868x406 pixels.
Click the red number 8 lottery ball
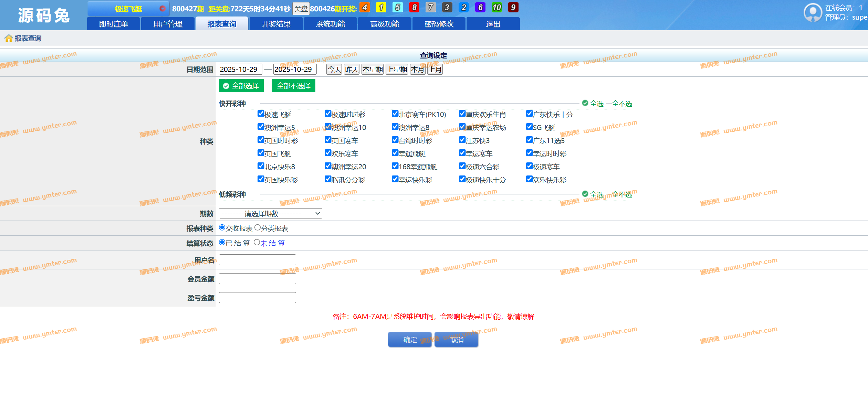(x=414, y=8)
